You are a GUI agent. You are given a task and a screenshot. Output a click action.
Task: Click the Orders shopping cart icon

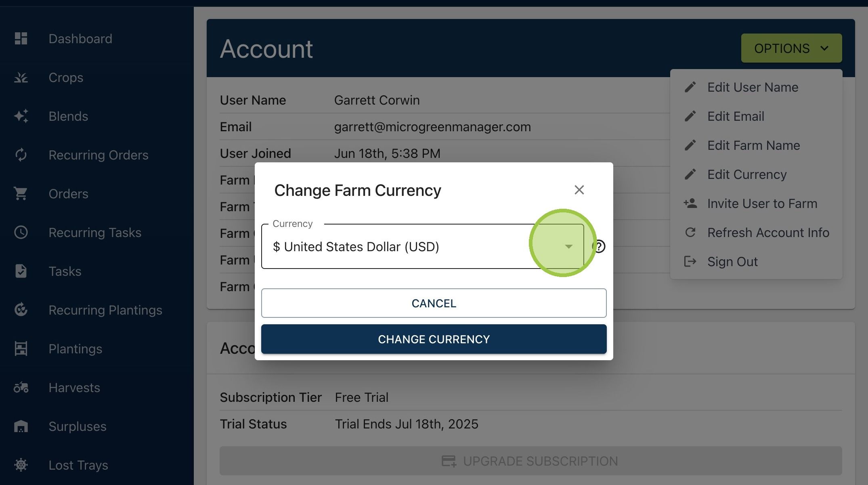coord(21,194)
